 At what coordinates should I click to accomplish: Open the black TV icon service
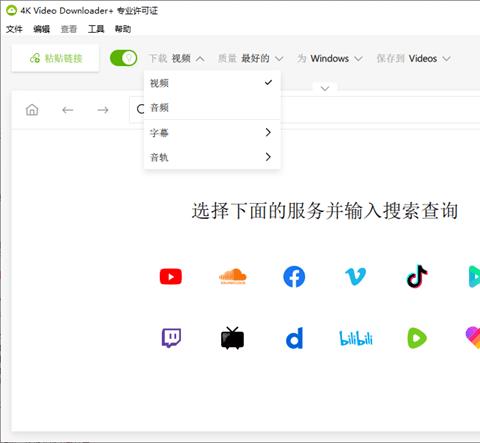[x=232, y=338]
